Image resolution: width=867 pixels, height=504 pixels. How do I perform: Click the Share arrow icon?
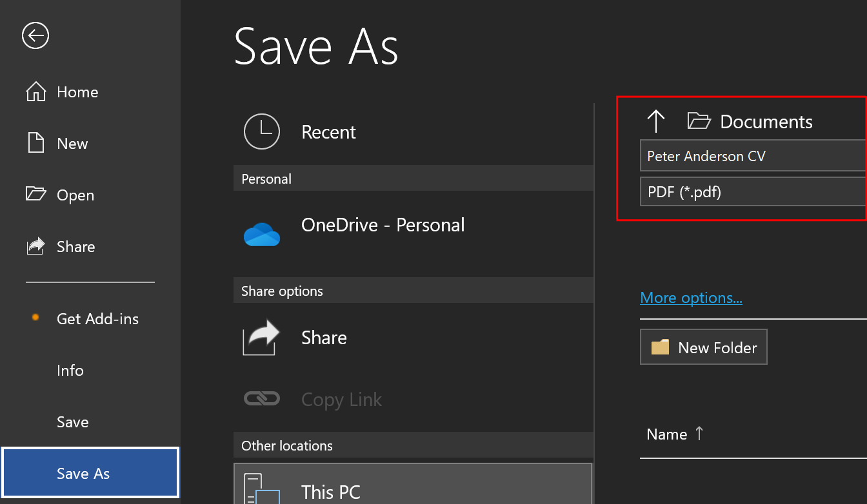pyautogui.click(x=262, y=337)
